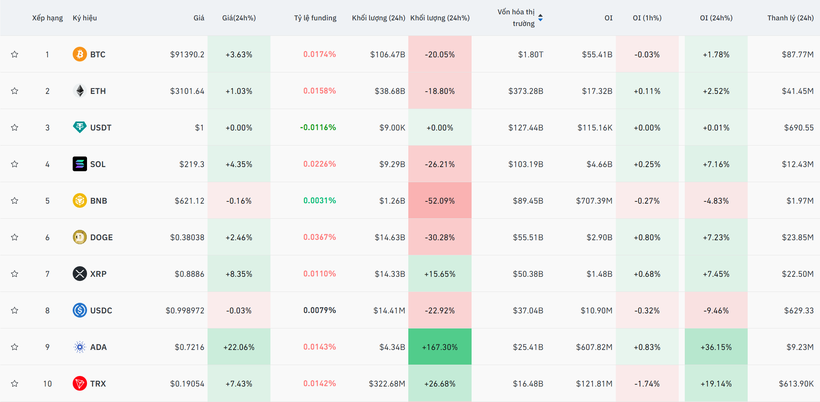The width and height of the screenshot is (820, 402).
Task: Click ADA's green +167.30% volume cell
Action: coord(440,347)
